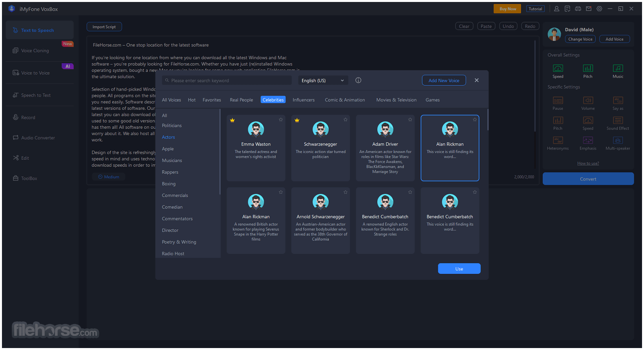Open the account profile icon

click(x=556, y=9)
